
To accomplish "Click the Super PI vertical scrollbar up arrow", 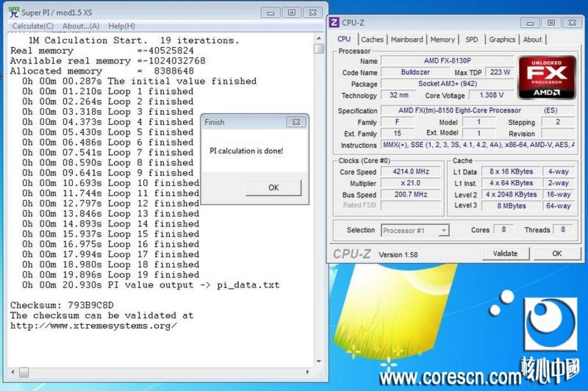I will coord(319,39).
